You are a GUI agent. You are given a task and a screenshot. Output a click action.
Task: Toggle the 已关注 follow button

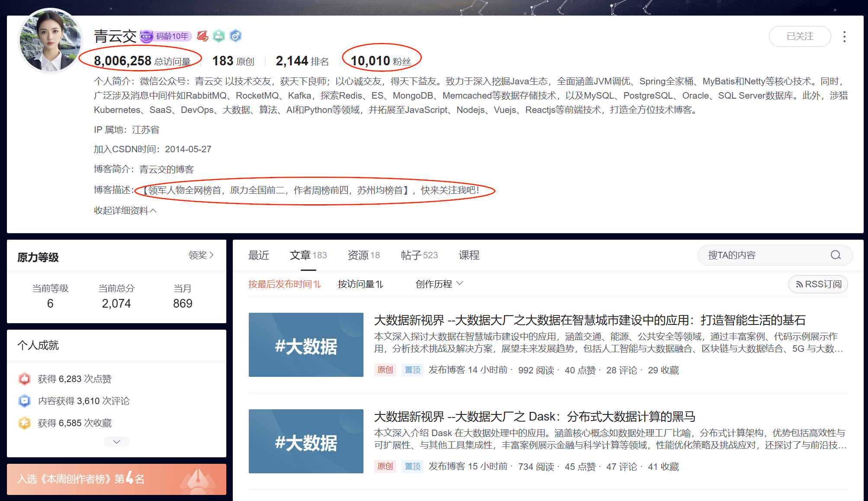coord(800,37)
